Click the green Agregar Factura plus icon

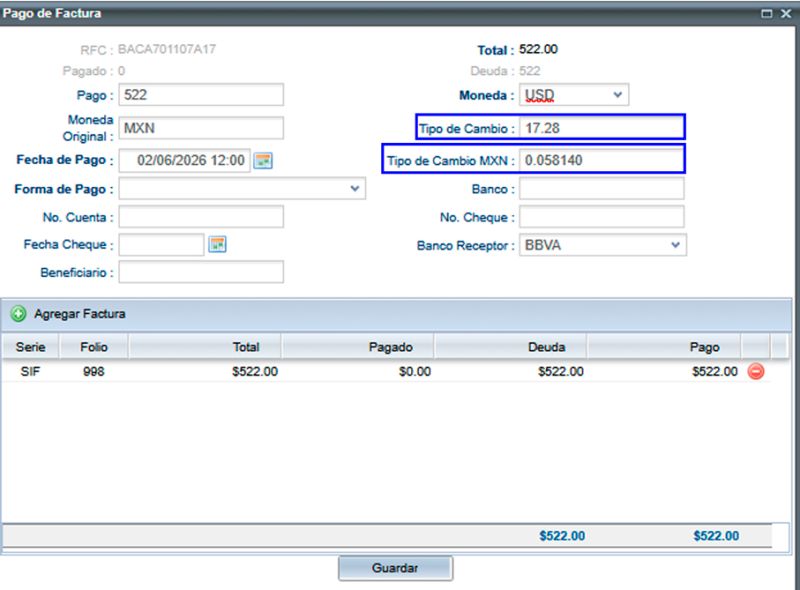[18, 313]
